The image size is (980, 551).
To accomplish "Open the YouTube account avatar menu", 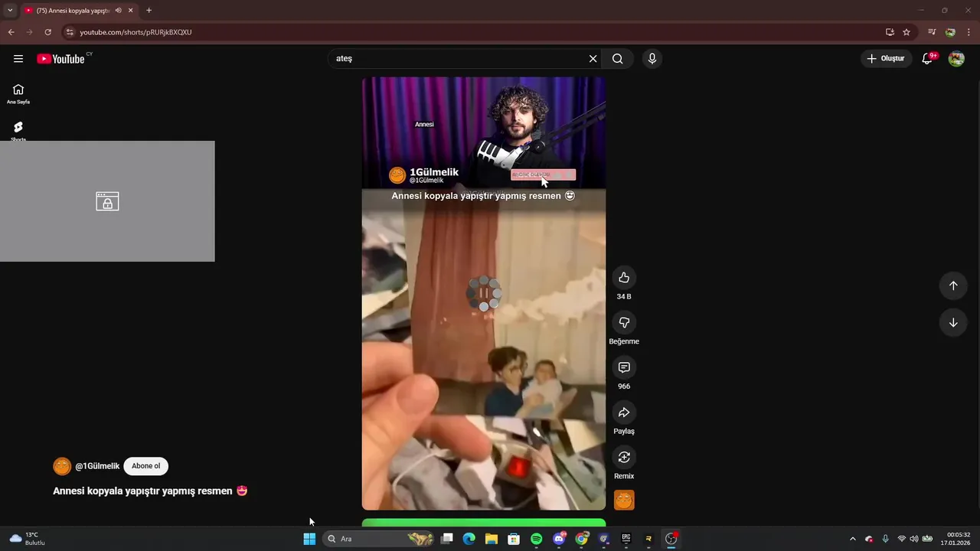I will click(956, 59).
